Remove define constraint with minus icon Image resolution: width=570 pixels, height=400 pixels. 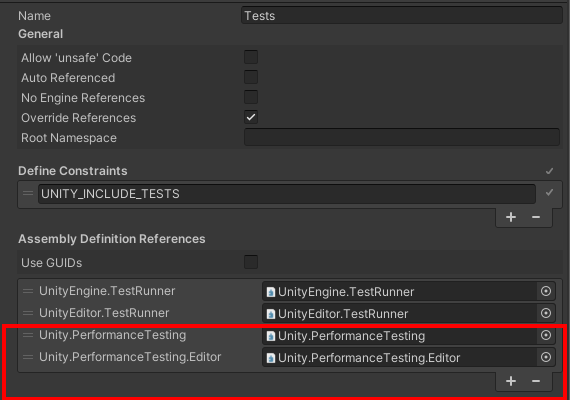(536, 217)
